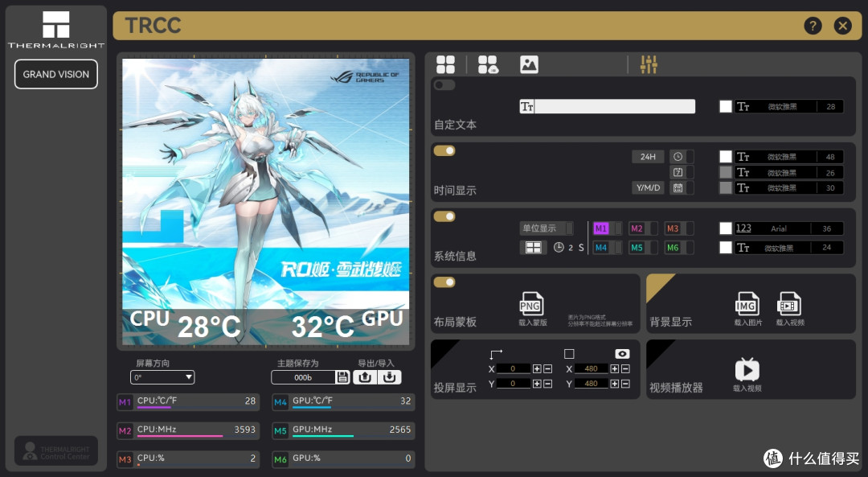
Task: Pick the gray weekday color swatch beside 26
Action: pyautogui.click(x=726, y=172)
